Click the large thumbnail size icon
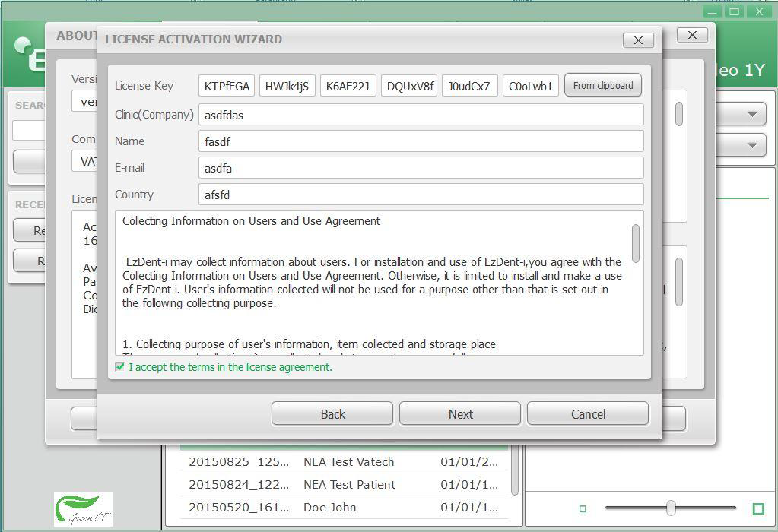This screenshot has height=532, width=778. pos(758,508)
